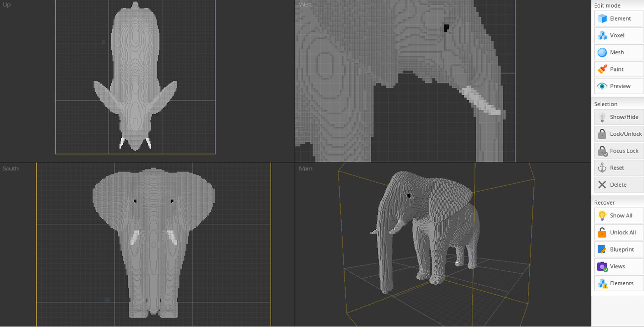Click the Up viewport label
The width and height of the screenshot is (644, 327).
[x=7, y=5]
